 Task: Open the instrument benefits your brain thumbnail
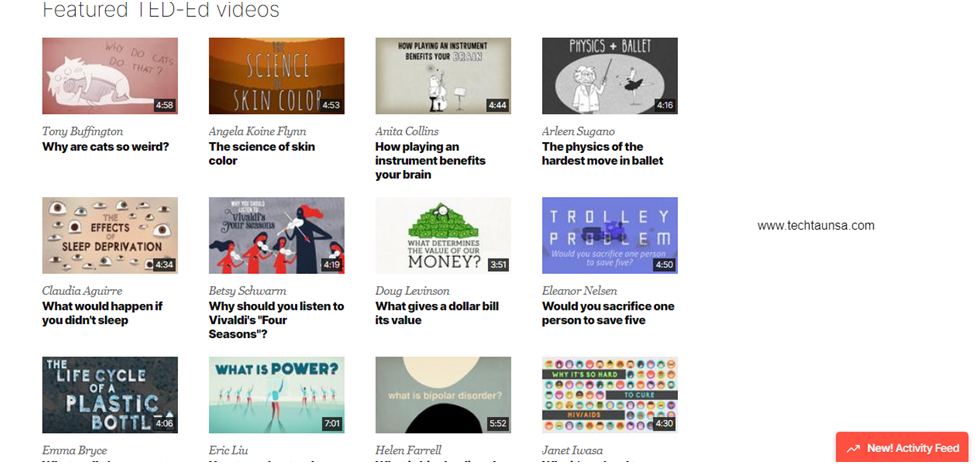click(x=443, y=76)
